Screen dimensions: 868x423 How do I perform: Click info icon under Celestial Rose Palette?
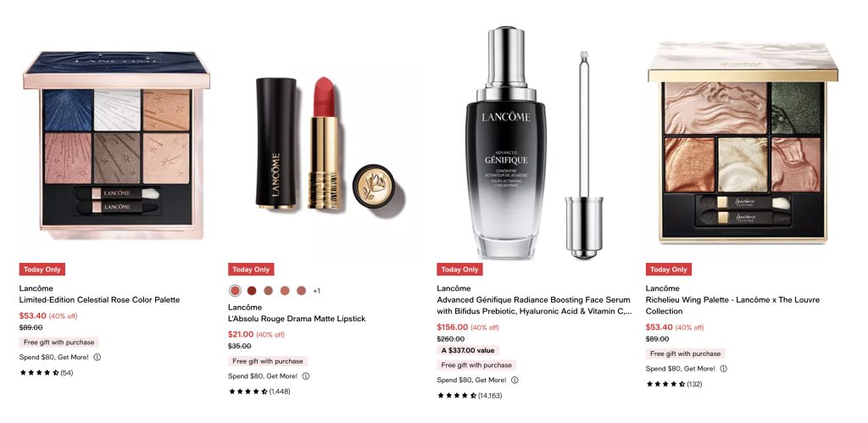[x=97, y=357]
